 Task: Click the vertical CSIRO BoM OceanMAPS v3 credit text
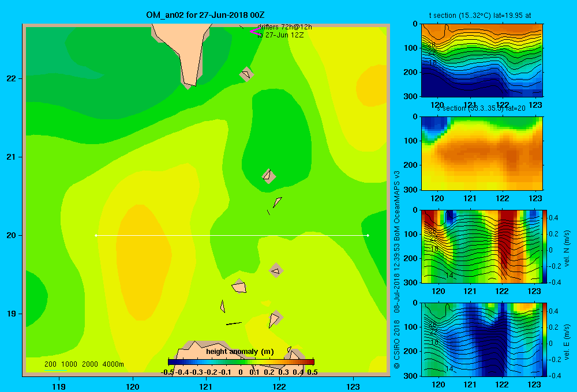[x=397, y=270]
